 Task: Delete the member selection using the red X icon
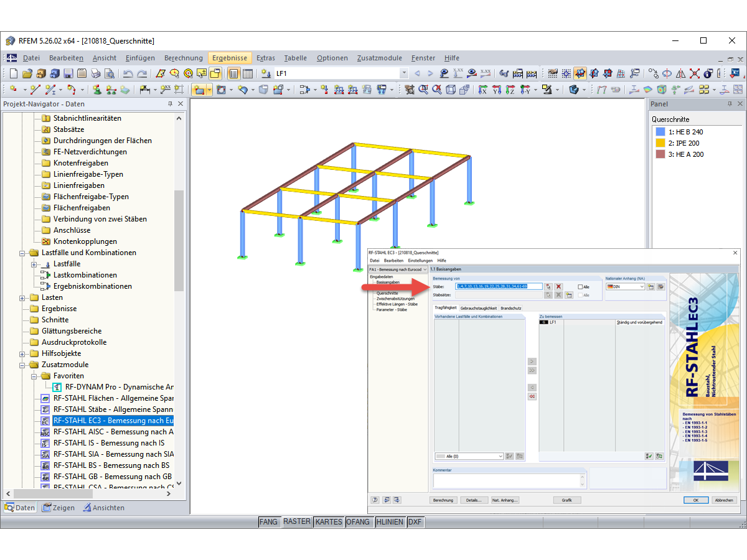[x=558, y=287]
